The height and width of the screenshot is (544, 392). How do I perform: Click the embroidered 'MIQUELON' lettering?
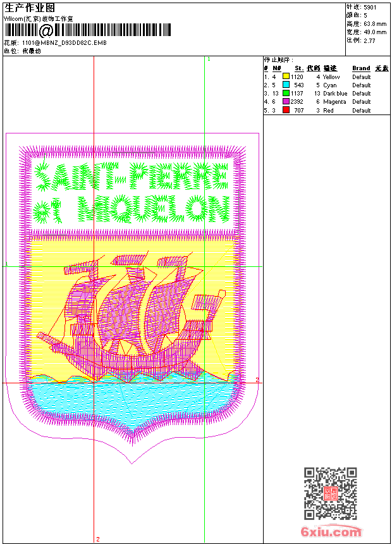coord(154,209)
